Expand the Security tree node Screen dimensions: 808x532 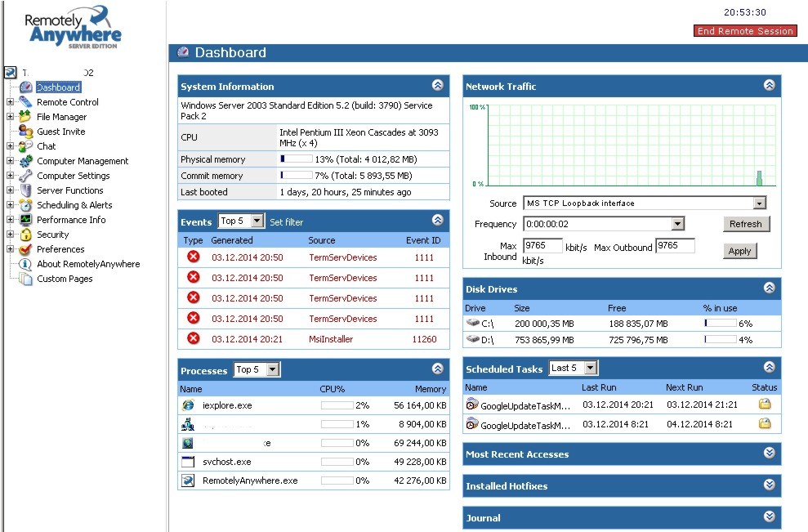pos(10,235)
